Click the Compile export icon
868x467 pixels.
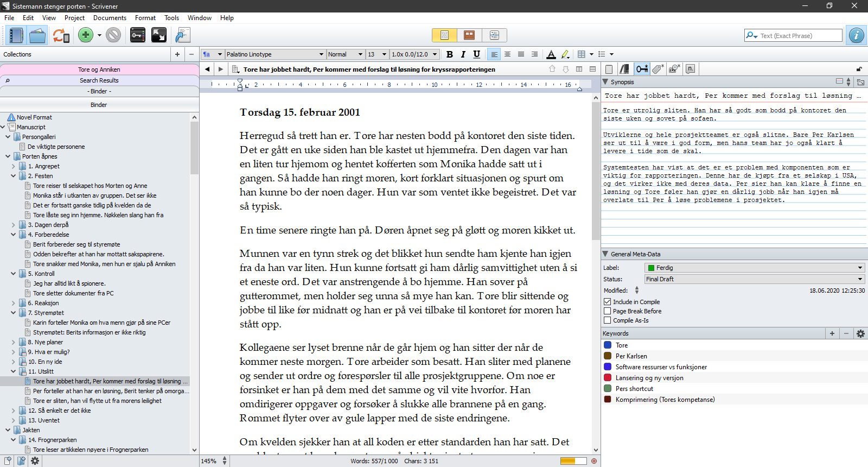tap(183, 36)
